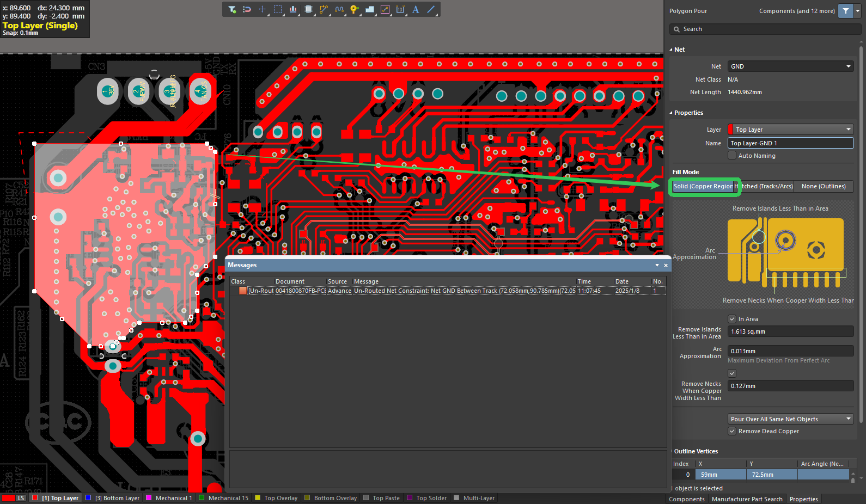Select the Properties panel tab
The width and height of the screenshot is (866, 504).
click(x=804, y=499)
